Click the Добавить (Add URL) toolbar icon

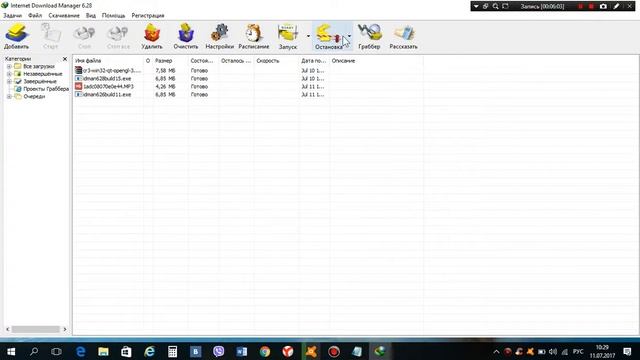point(16,36)
